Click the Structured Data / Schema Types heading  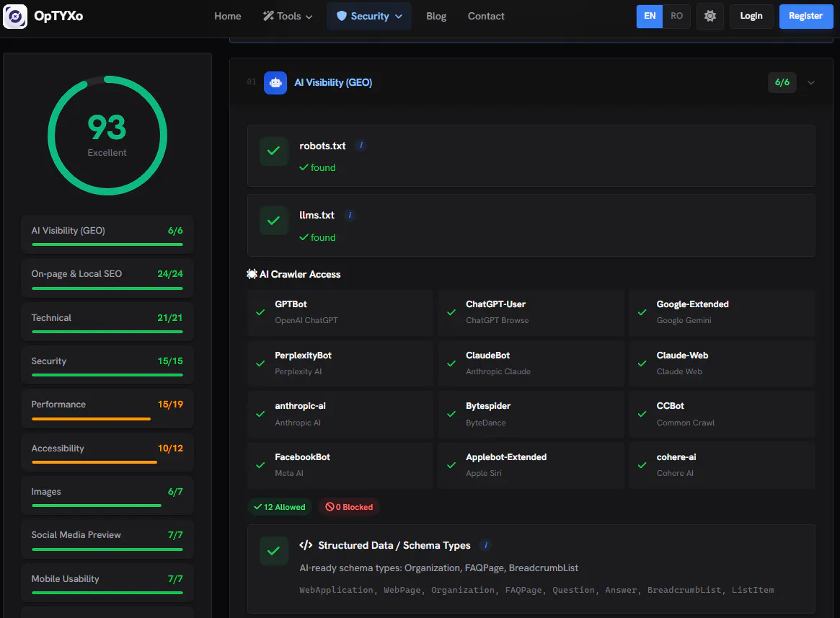394,545
